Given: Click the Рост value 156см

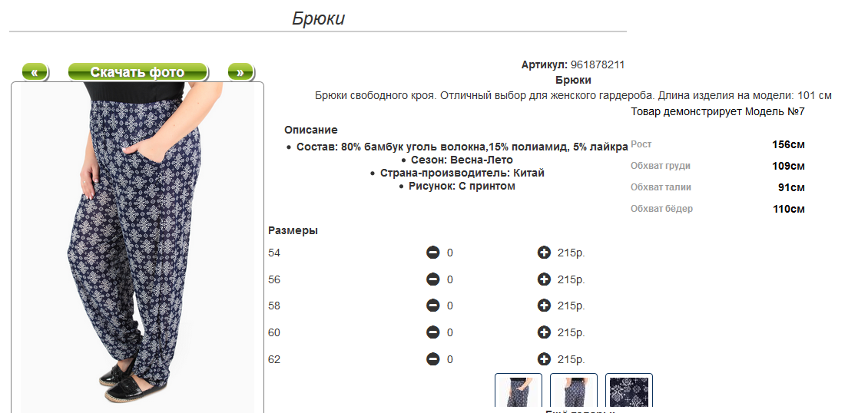Looking at the screenshot, I should coord(788,145).
